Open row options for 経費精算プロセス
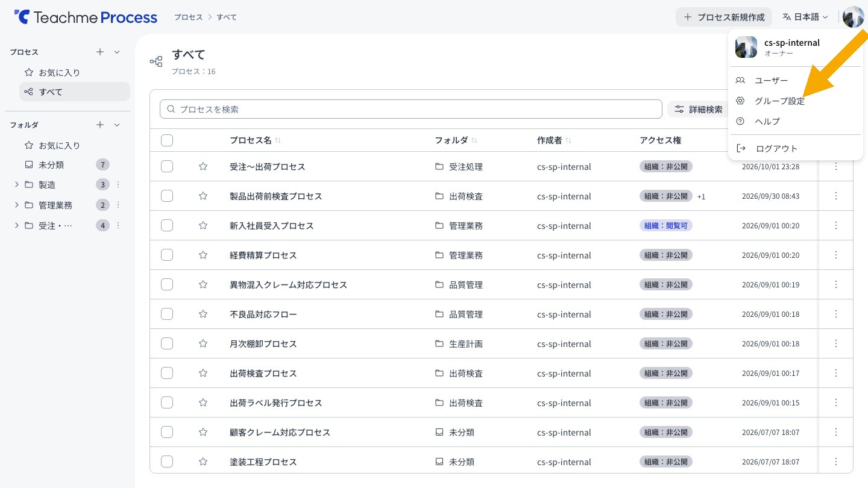The width and height of the screenshot is (868, 488). [x=836, y=255]
